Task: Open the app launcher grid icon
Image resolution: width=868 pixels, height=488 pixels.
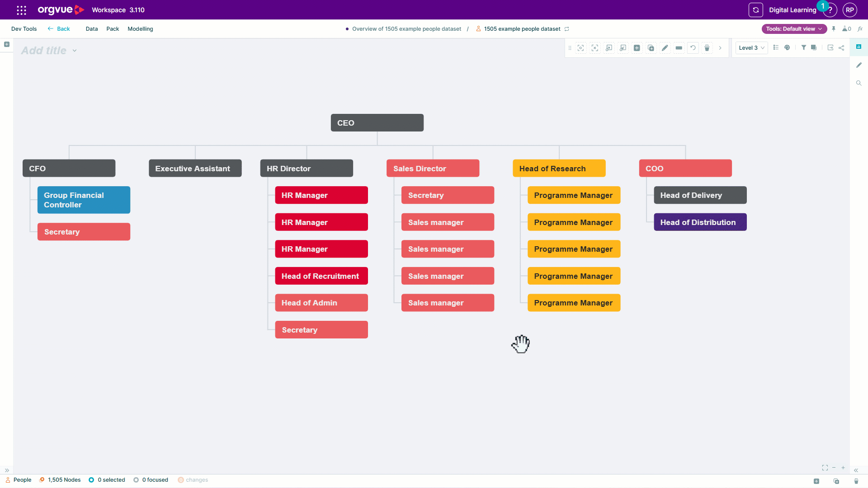Action: [21, 10]
